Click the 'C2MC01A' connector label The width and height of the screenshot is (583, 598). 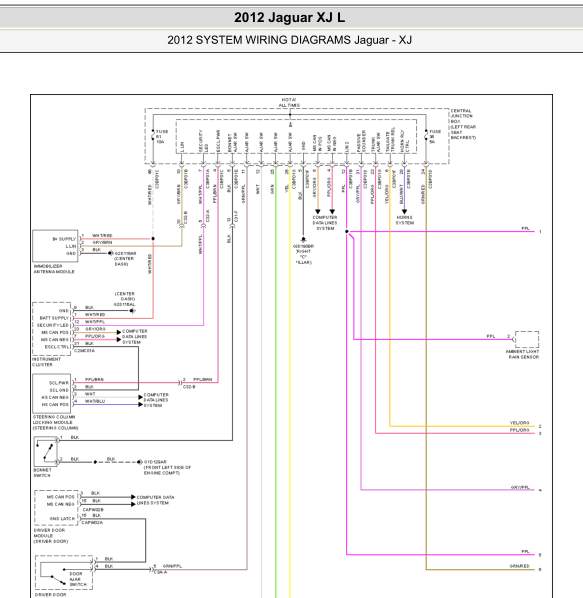coord(84,351)
